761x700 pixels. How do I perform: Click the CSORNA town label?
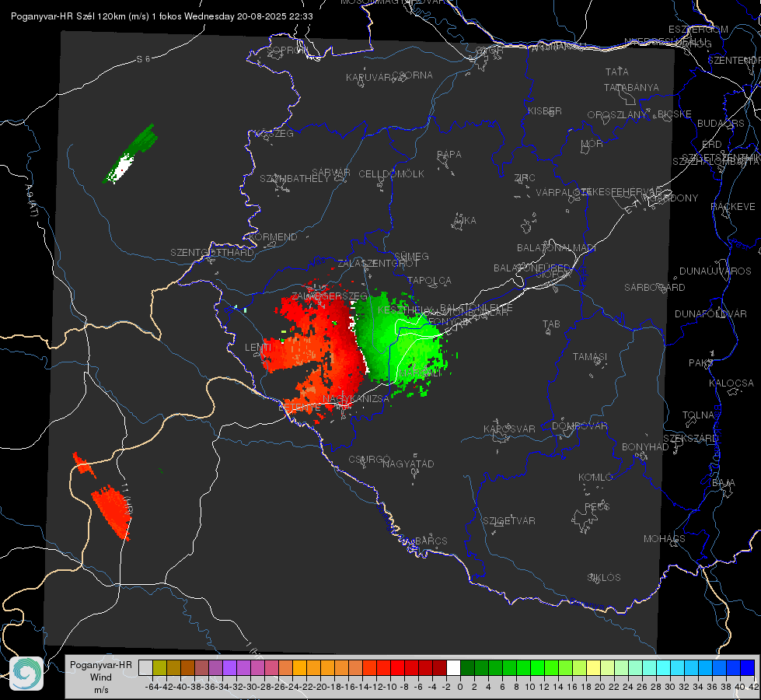tap(413, 75)
